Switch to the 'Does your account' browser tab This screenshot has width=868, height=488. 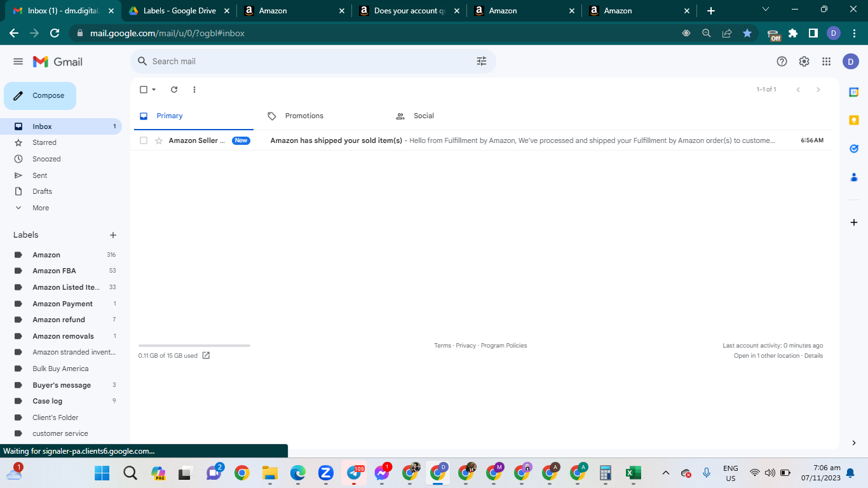pos(410,11)
